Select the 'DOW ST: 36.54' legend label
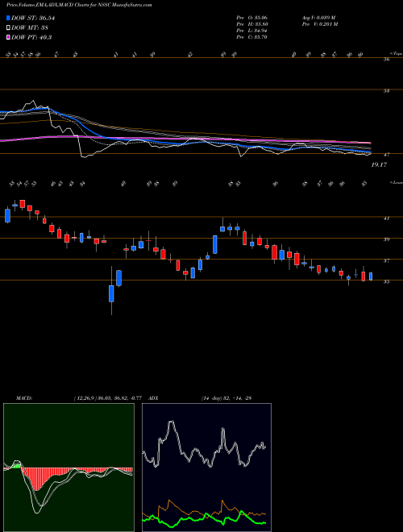The height and width of the screenshot is (532, 403). pos(33,18)
